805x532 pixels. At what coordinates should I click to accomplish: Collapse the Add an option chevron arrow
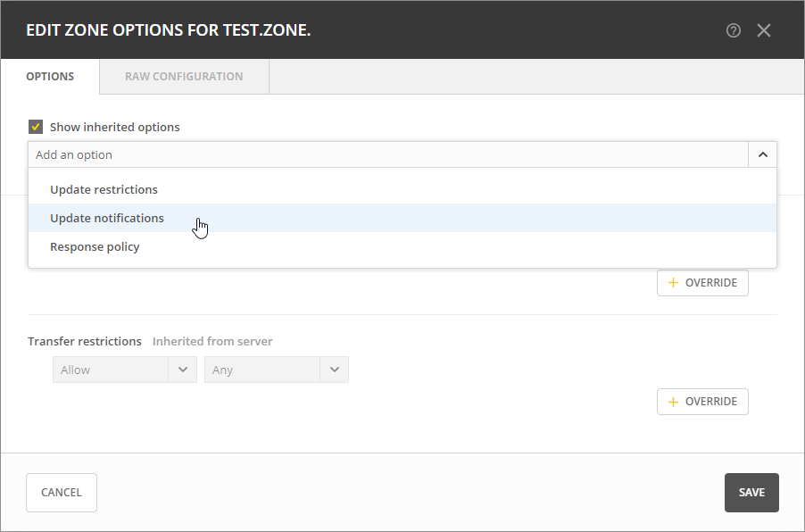click(x=762, y=154)
